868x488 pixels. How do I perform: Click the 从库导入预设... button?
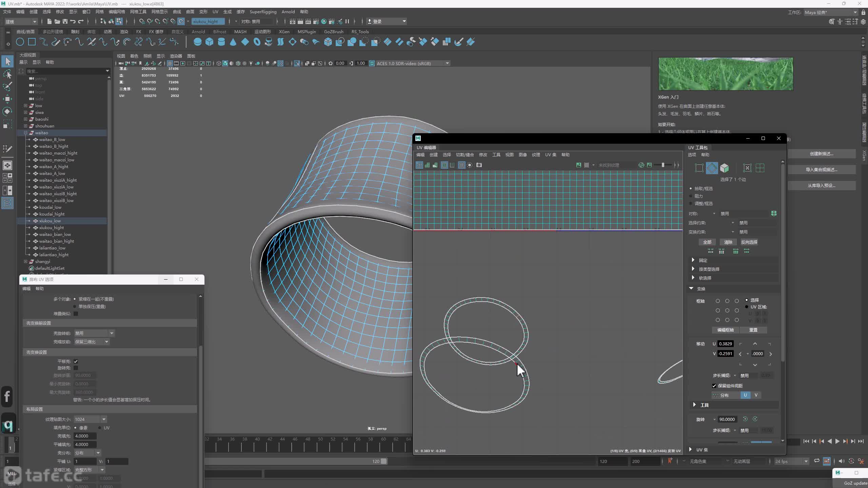point(822,186)
